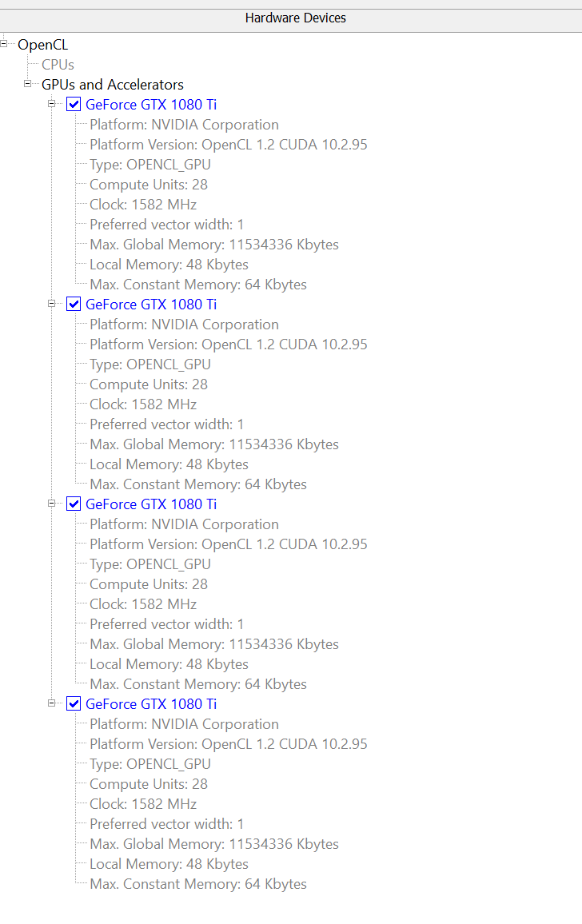Disable the second GeForce GTX 1080 Ti device
The height and width of the screenshot is (924, 582).
coord(74,305)
